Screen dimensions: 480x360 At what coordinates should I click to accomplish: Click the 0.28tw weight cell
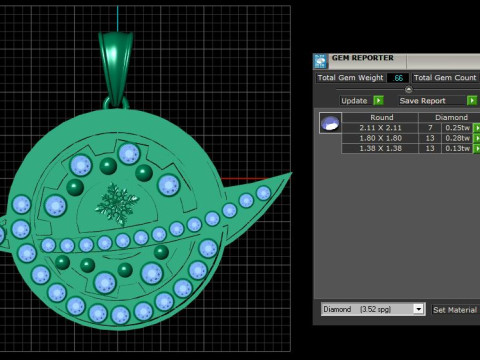(457, 138)
